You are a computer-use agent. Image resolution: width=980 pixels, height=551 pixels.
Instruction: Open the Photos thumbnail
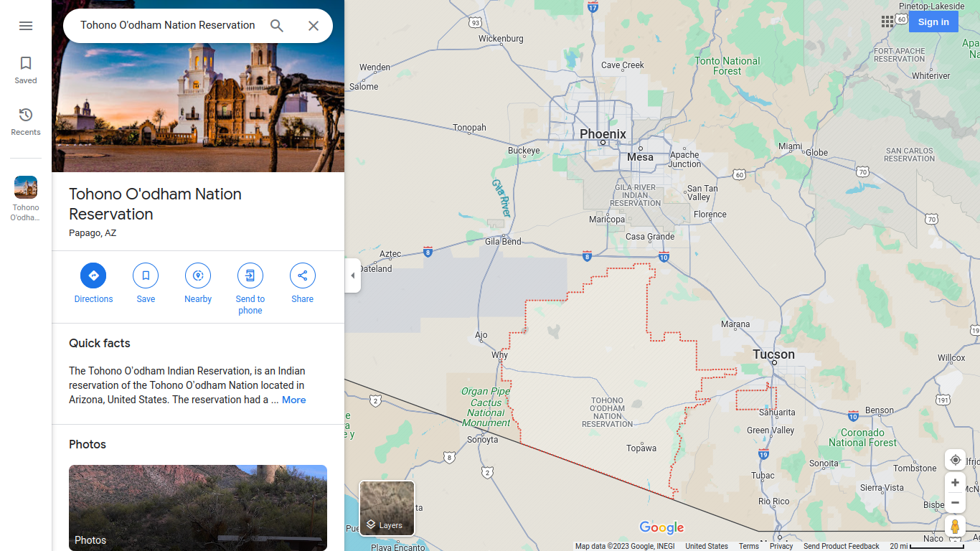(x=198, y=508)
